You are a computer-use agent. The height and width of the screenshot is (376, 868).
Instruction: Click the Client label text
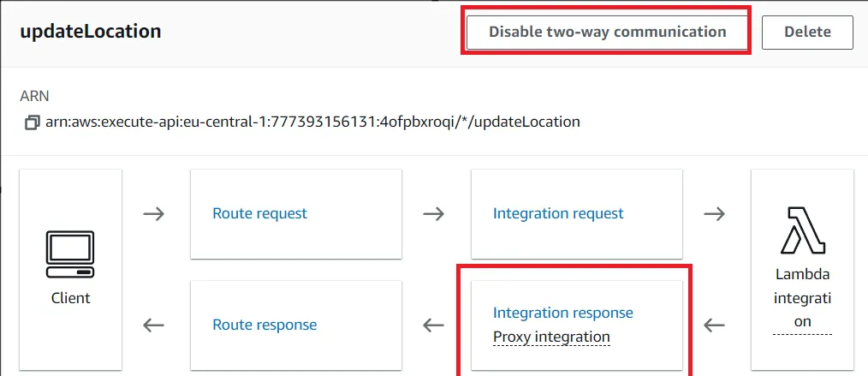click(x=71, y=298)
